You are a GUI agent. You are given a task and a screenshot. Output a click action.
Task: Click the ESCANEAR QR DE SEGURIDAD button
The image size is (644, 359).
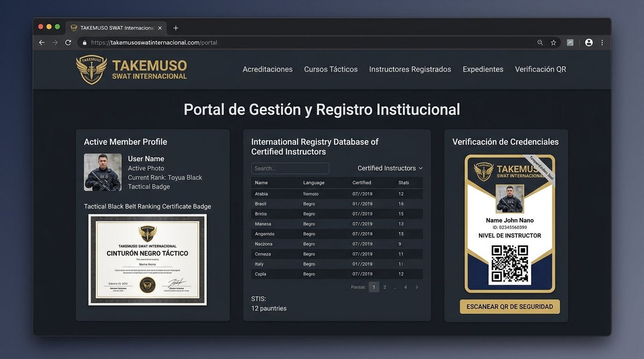pyautogui.click(x=510, y=307)
